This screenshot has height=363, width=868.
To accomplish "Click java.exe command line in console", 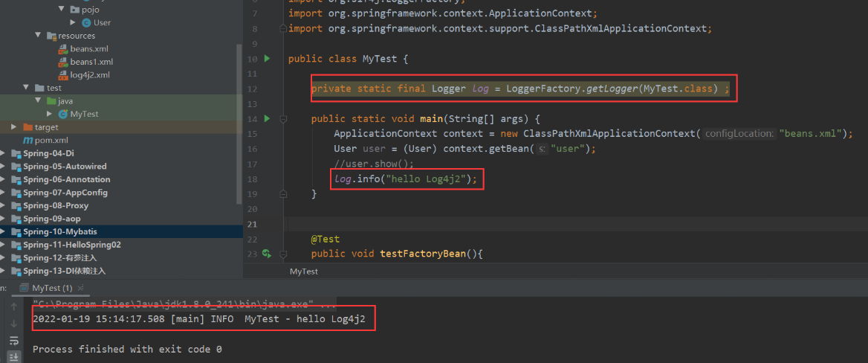I will [184, 304].
